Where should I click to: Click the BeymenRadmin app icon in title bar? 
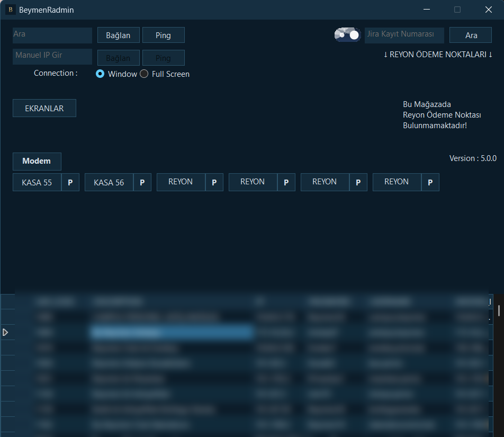(x=10, y=10)
